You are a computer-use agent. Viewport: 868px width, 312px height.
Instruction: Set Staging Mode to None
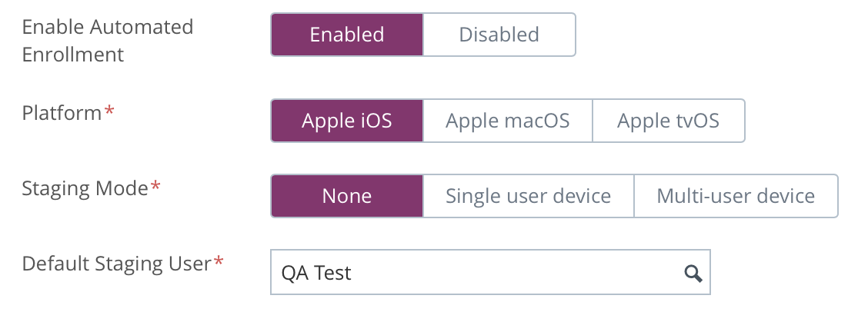point(346,196)
